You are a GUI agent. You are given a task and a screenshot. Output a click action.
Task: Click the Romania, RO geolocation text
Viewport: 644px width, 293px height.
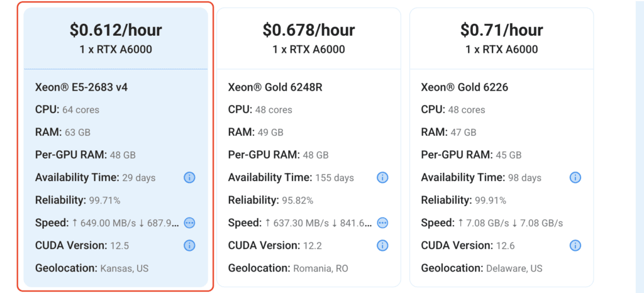pos(320,268)
